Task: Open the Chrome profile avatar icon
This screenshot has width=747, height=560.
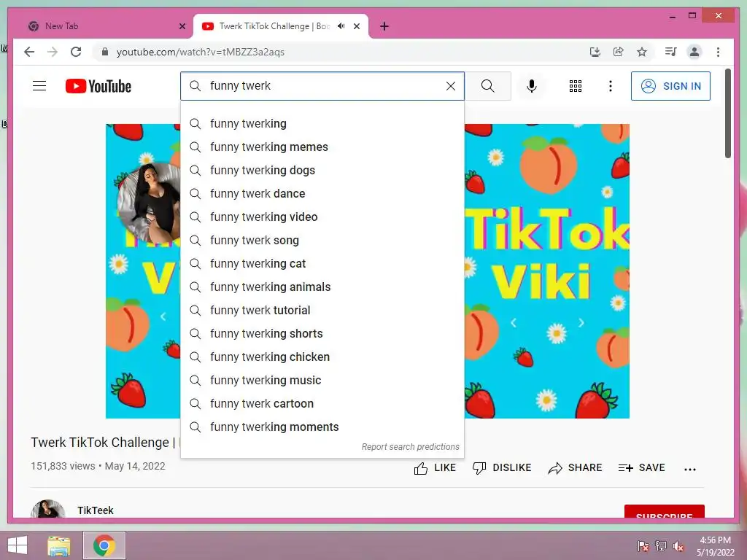Action: (x=694, y=52)
